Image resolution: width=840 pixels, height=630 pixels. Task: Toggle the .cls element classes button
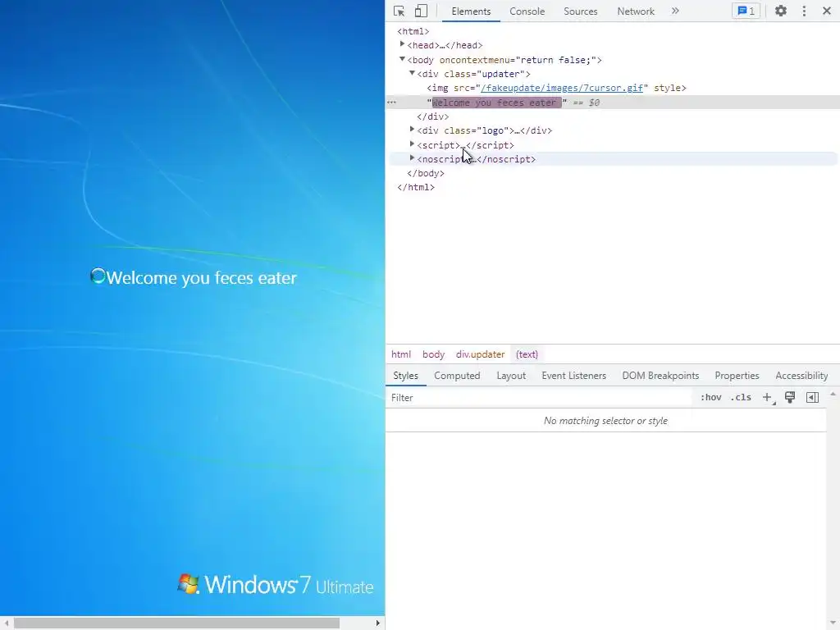click(741, 398)
